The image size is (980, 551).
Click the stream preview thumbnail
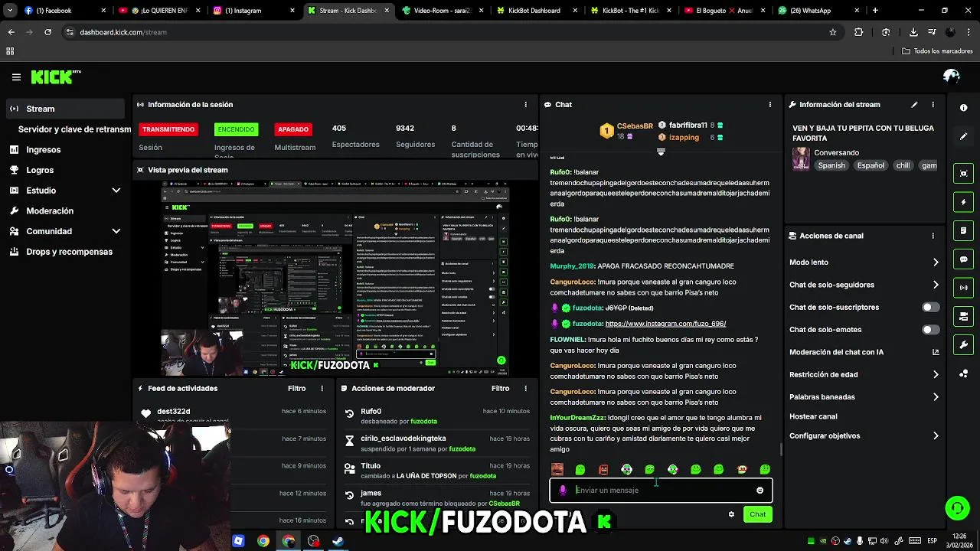[335, 279]
